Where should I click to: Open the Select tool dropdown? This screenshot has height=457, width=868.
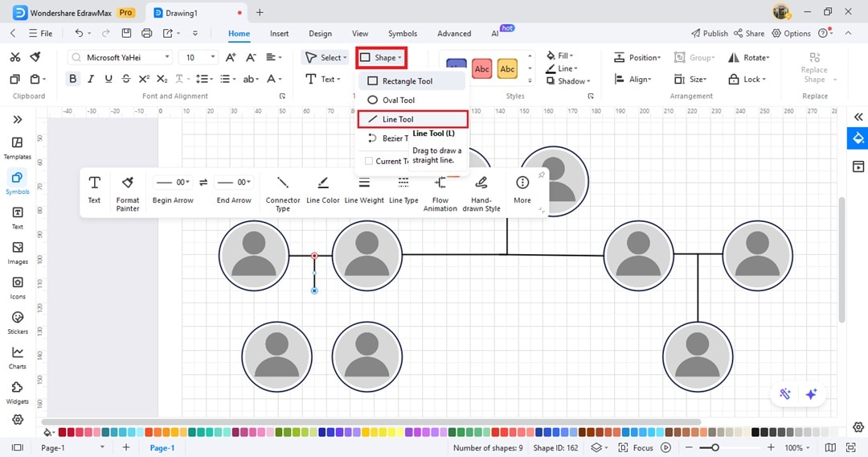click(326, 57)
